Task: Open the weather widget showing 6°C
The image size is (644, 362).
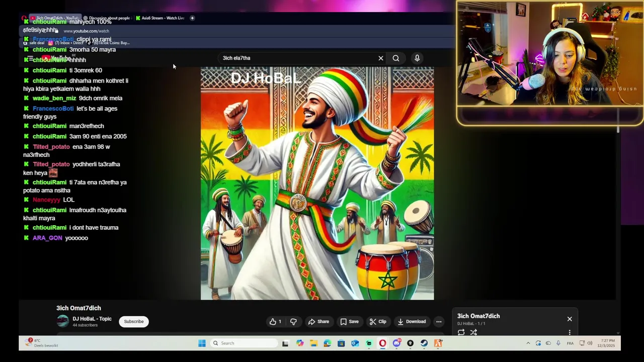Action: coord(42,343)
